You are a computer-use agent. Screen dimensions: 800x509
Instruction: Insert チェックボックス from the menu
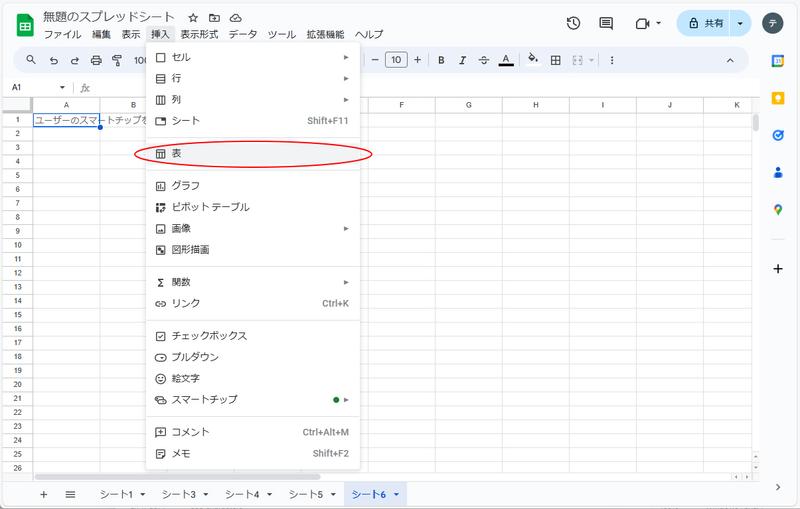209,336
